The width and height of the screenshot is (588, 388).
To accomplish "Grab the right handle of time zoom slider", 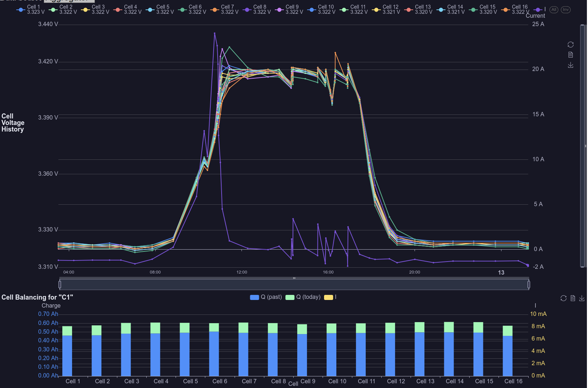I will point(529,285).
